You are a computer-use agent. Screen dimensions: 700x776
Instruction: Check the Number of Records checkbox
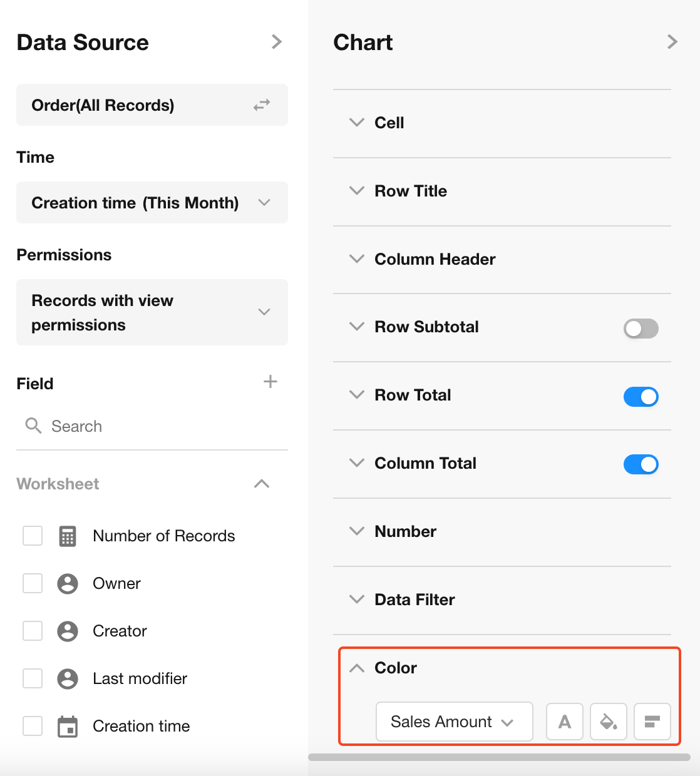33,536
